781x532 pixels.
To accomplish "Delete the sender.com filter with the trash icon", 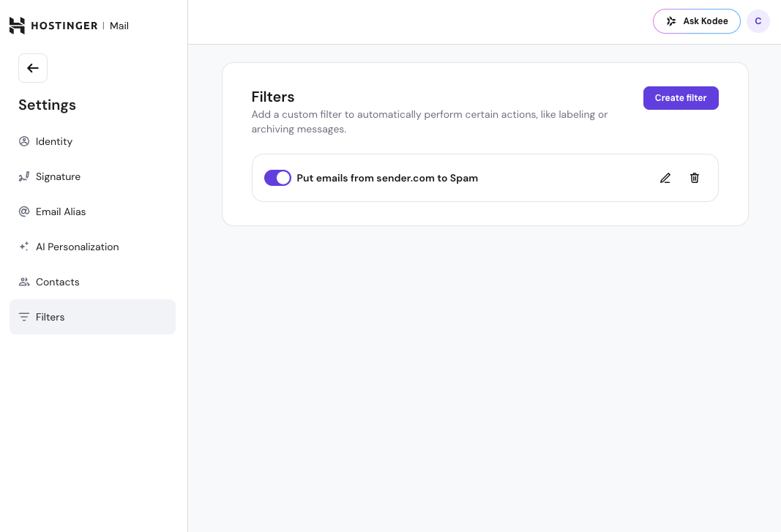I will point(695,178).
